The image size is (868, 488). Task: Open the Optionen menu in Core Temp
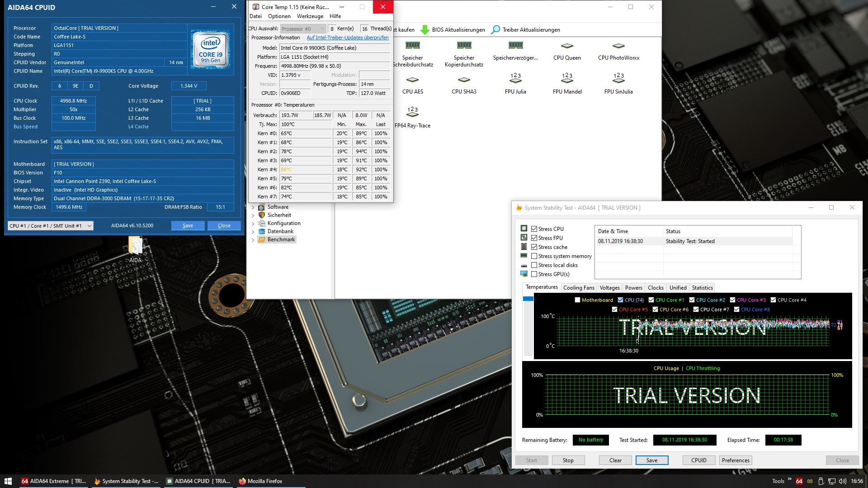[279, 16]
